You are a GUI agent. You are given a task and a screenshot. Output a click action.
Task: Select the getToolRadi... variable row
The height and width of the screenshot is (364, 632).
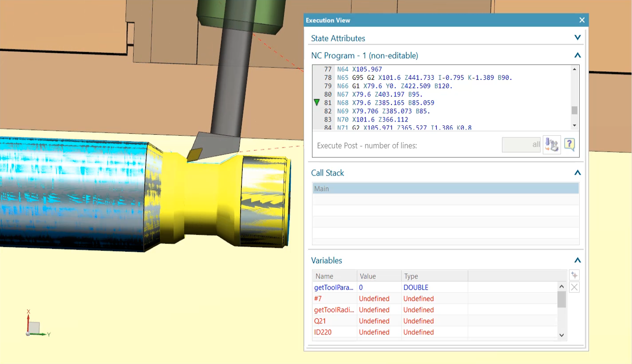pyautogui.click(x=435, y=309)
